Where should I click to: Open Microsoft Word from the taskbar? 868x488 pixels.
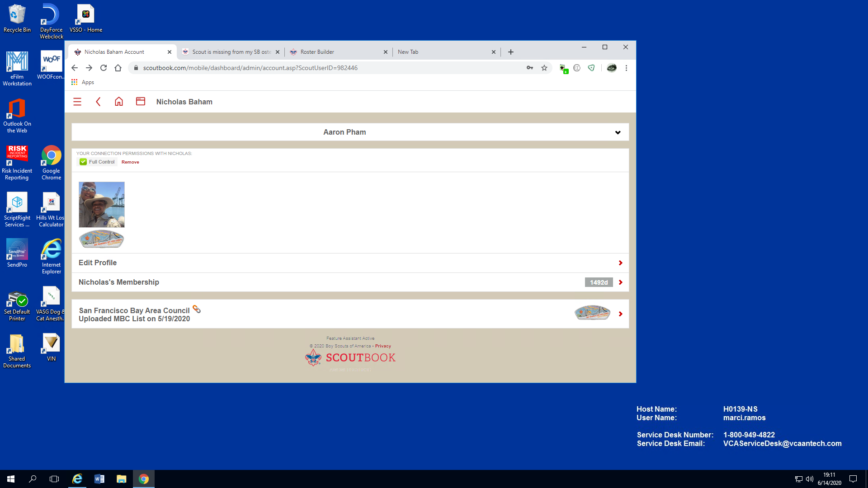tap(99, 479)
